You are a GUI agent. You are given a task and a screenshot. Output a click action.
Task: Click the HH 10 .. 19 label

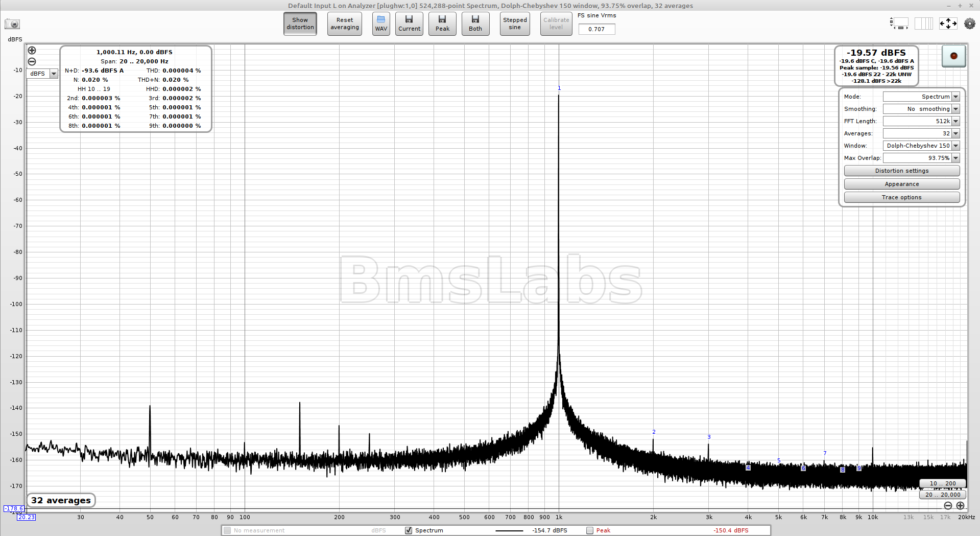pos(94,89)
